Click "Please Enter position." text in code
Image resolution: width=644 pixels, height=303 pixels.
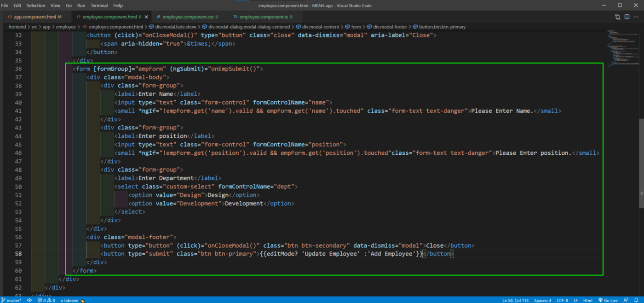click(x=533, y=153)
